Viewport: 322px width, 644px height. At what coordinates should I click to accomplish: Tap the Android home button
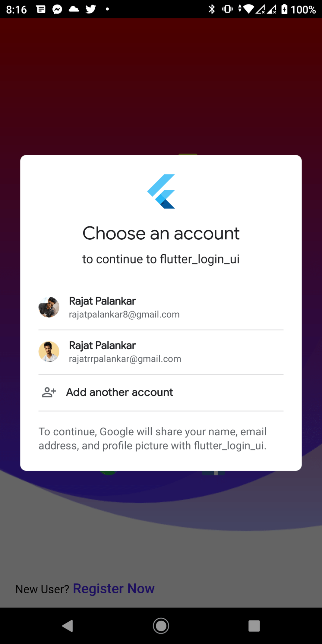161,626
